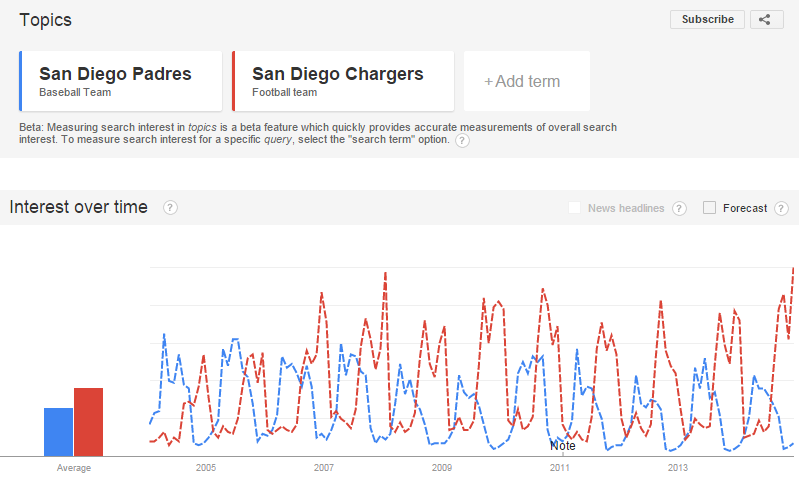
Task: Click the help icon next to News headlines
Action: [x=679, y=208]
